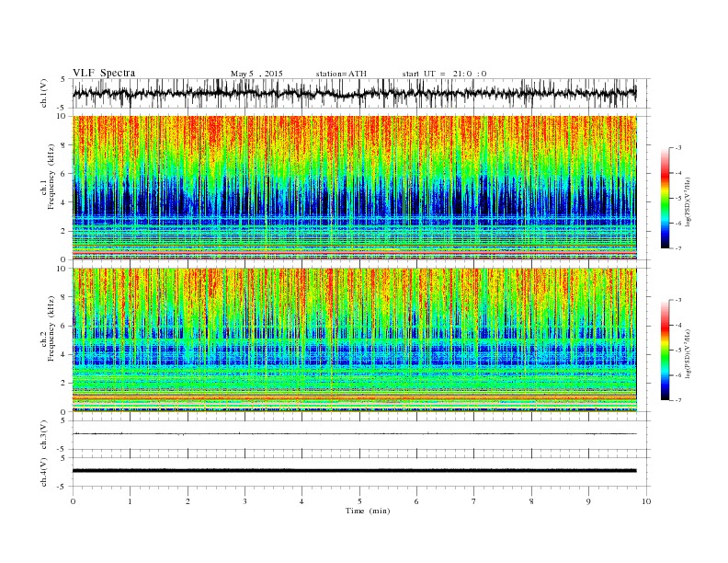The width and height of the screenshot is (728, 563).
Task: Click the '-7' value below ch.2 color bar
Action: [x=677, y=400]
